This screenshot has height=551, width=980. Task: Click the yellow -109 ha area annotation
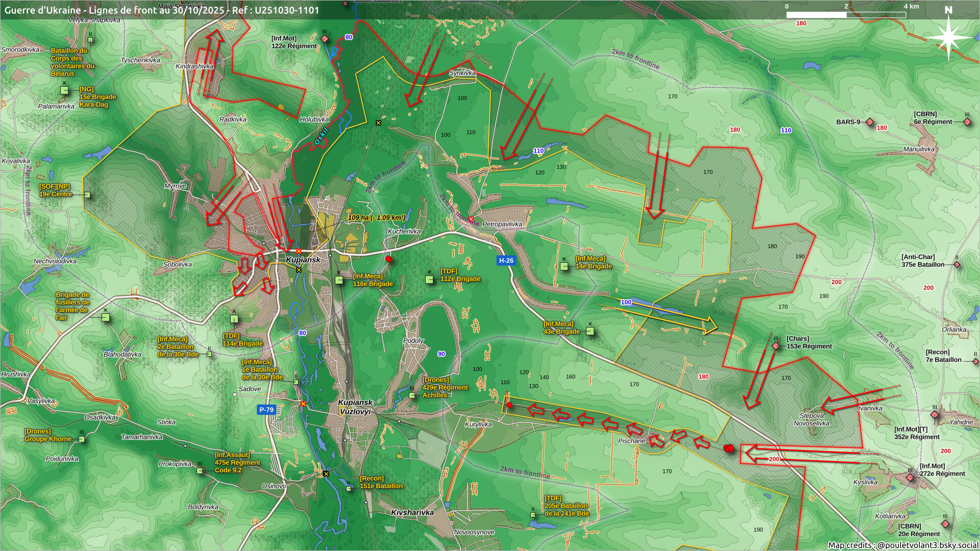[x=375, y=218]
